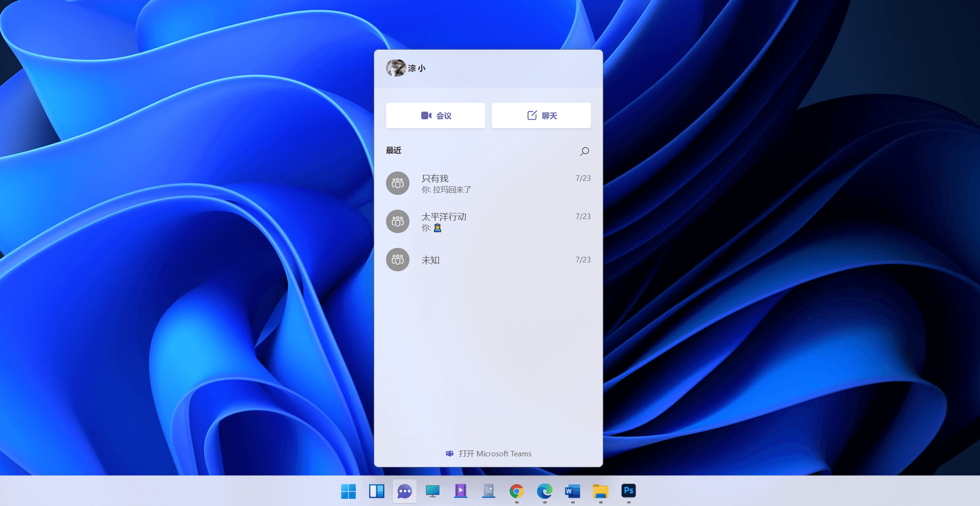
Task: Open the purple video clip app icon
Action: [460, 491]
